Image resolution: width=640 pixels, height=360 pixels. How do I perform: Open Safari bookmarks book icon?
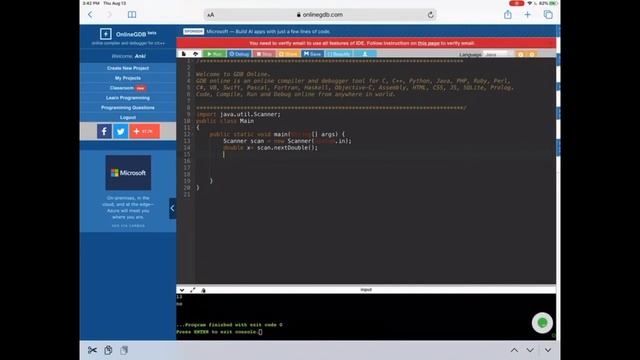(132, 15)
